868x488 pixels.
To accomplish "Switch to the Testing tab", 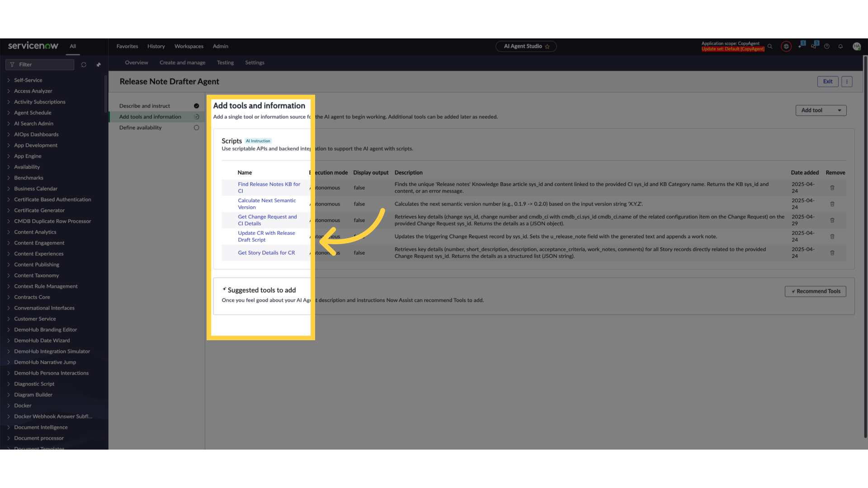I will tap(225, 63).
